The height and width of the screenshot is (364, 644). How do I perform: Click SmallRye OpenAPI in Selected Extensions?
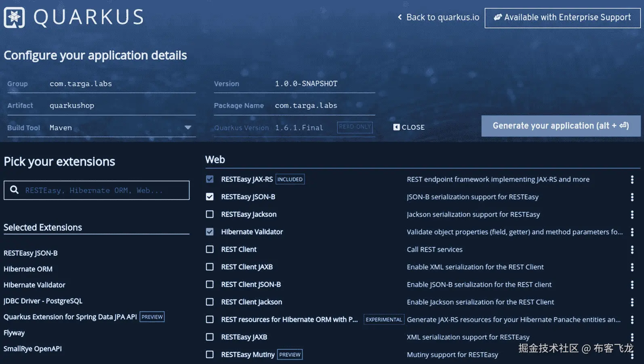(x=33, y=349)
